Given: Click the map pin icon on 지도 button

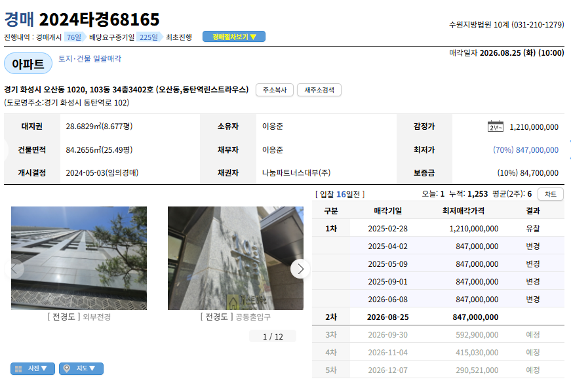Looking at the screenshot, I should pos(67,368).
